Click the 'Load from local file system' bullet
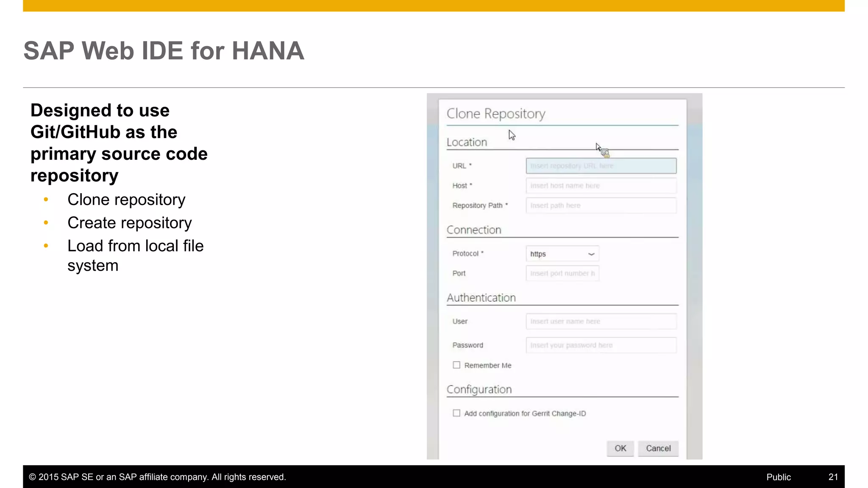Screen dimensions: 868x488 [x=135, y=255]
